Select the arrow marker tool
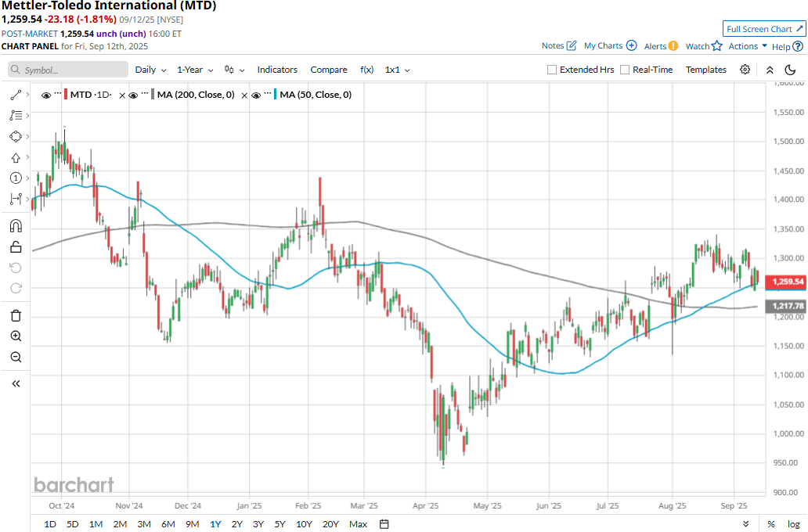The image size is (808, 532). [x=16, y=157]
